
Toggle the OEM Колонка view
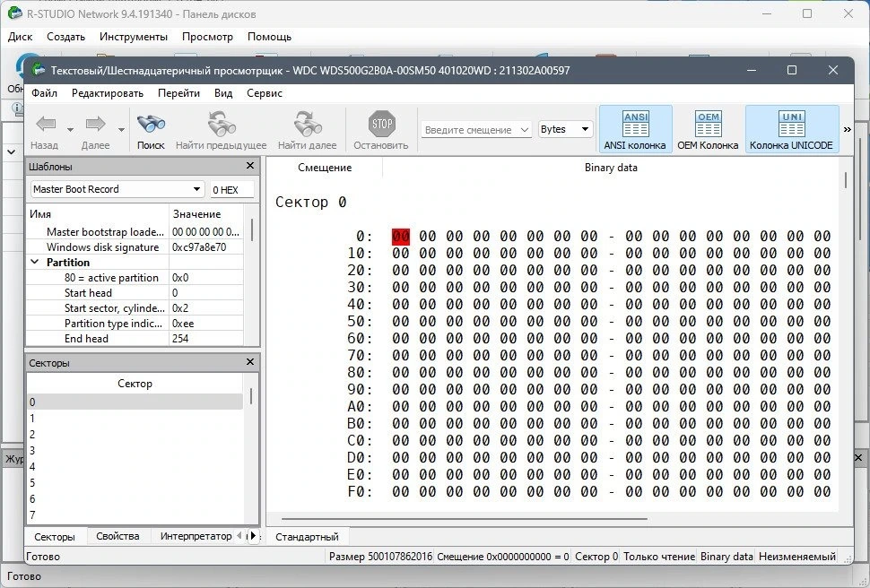click(708, 129)
